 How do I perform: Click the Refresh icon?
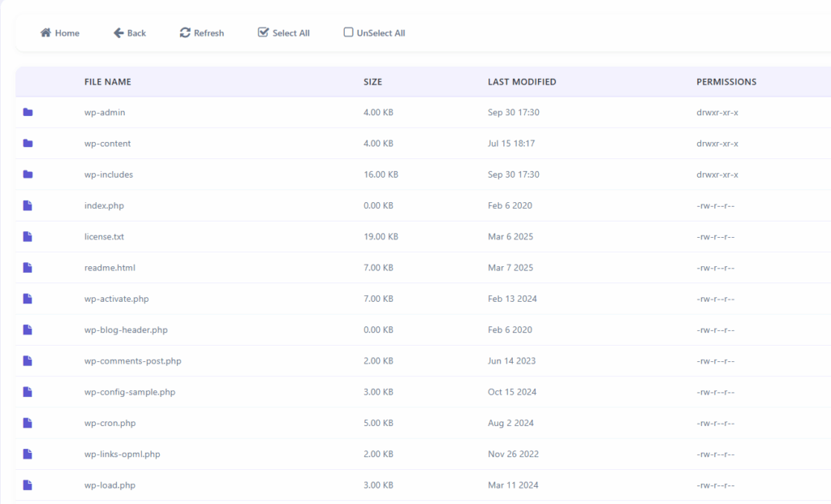click(185, 33)
